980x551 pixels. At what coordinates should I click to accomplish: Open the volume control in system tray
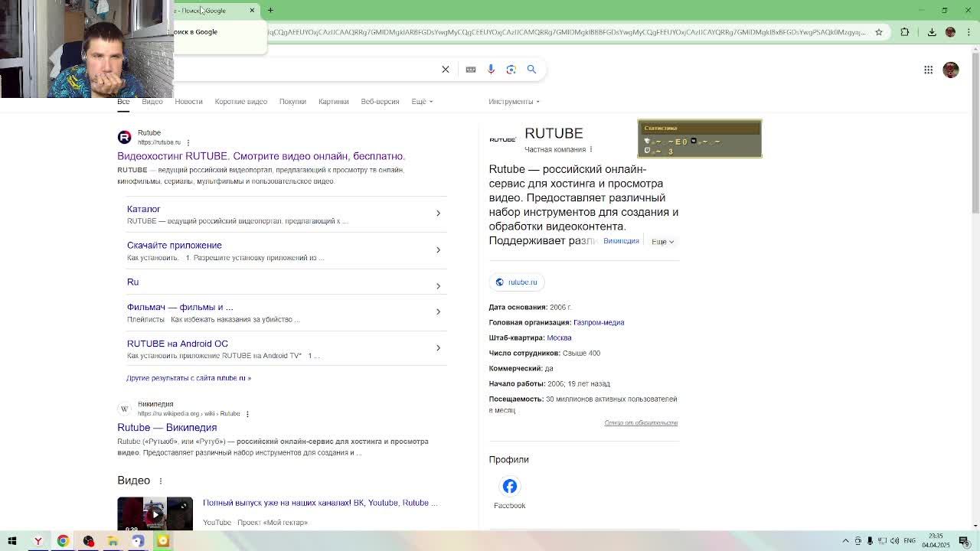(894, 541)
